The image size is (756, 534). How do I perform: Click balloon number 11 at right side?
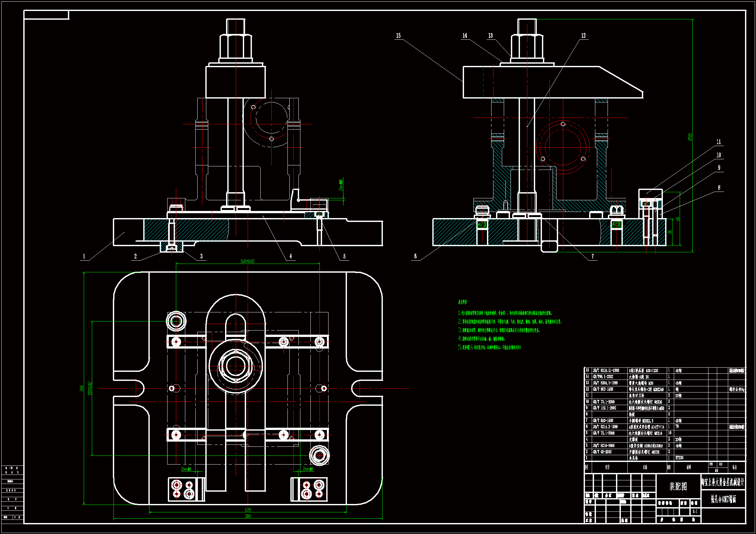pos(719,142)
